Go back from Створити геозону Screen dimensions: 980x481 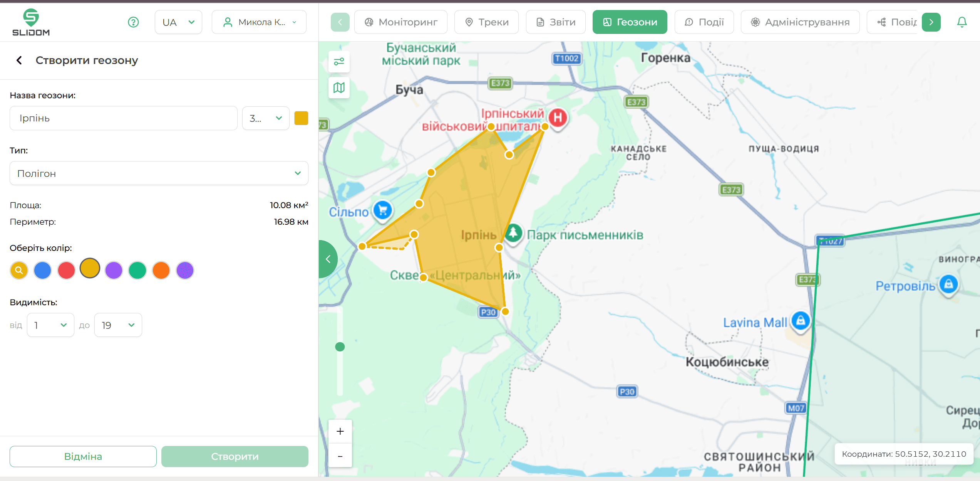click(x=19, y=61)
